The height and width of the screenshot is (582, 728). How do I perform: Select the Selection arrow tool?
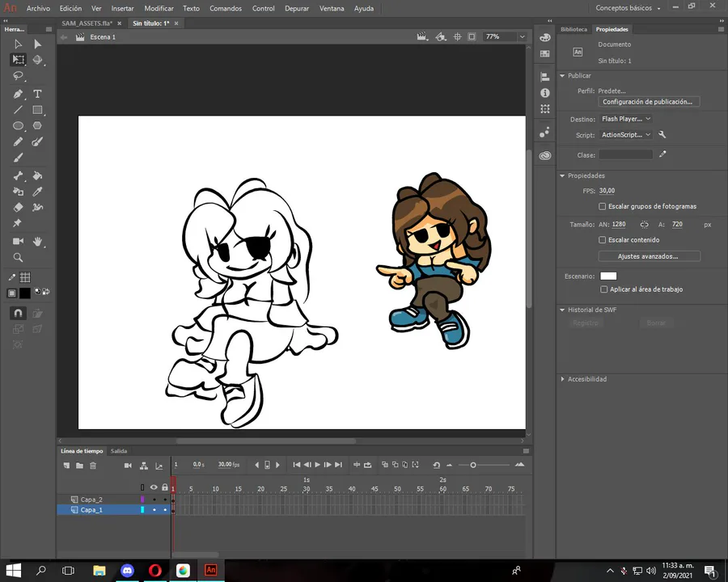coord(18,44)
